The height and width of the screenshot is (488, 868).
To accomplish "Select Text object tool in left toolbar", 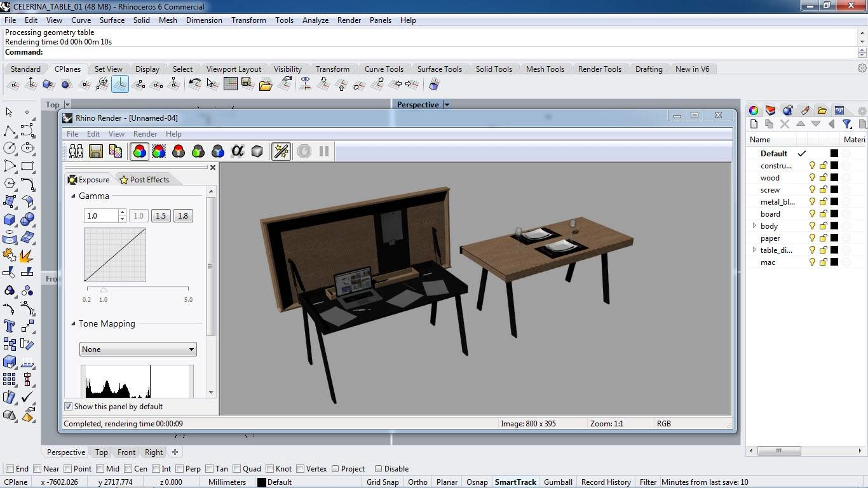I will point(10,326).
